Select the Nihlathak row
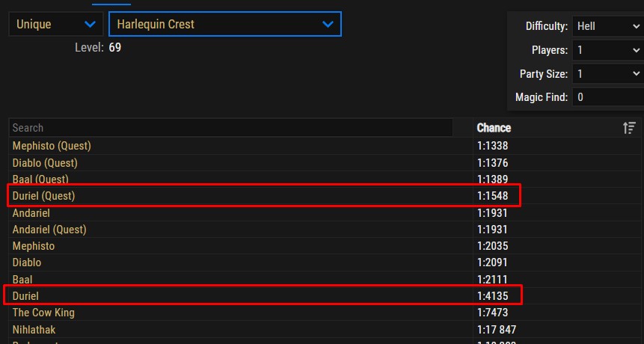Screen dimensions: 644x344 coord(325,330)
